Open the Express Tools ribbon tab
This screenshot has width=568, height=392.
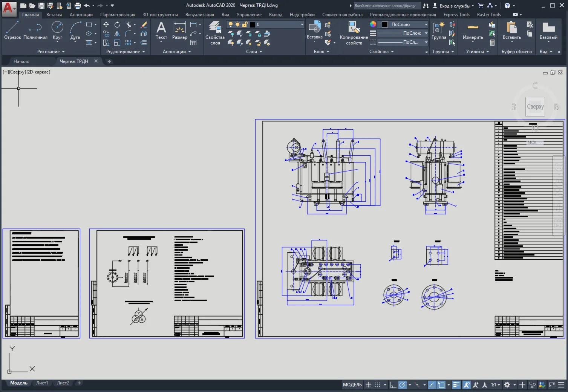pos(456,15)
